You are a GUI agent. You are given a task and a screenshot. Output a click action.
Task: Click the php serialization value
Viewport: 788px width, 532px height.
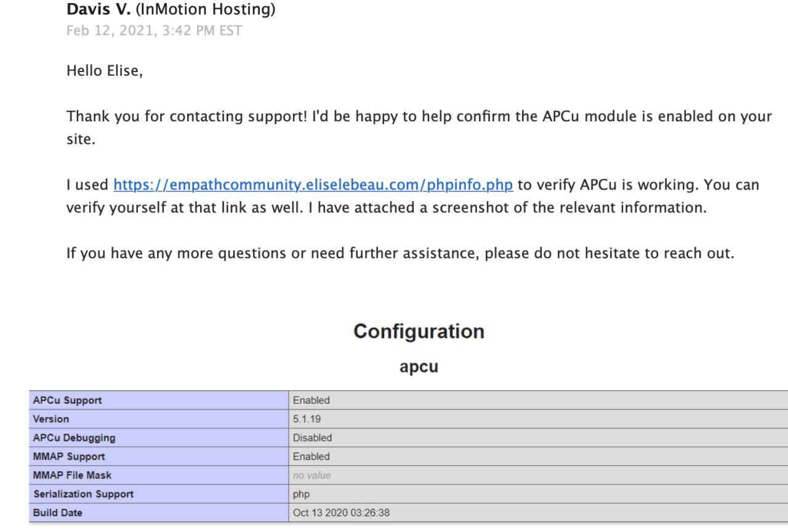pos(301,494)
